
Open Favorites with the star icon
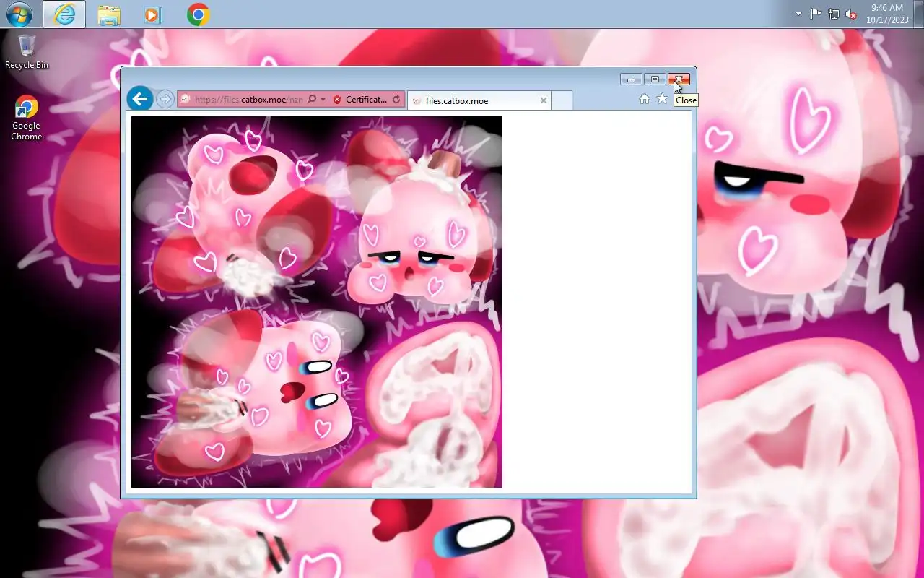[662, 99]
